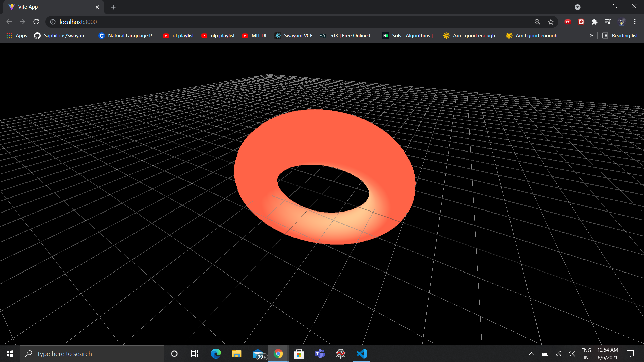Open the MIT DL bookmark
644x362 pixels.
pyautogui.click(x=255, y=35)
